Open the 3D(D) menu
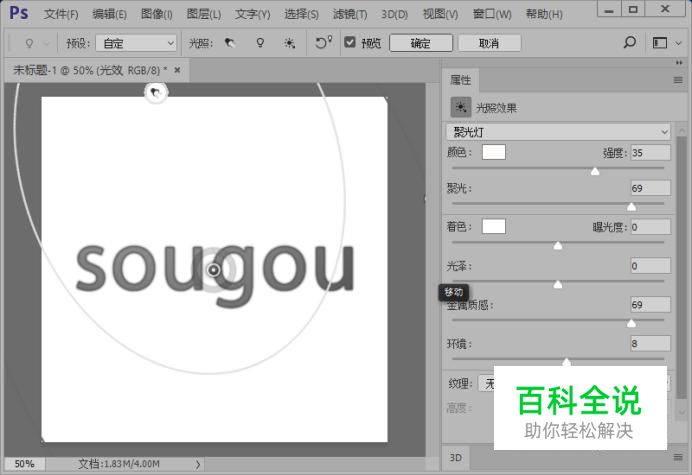 (x=395, y=14)
